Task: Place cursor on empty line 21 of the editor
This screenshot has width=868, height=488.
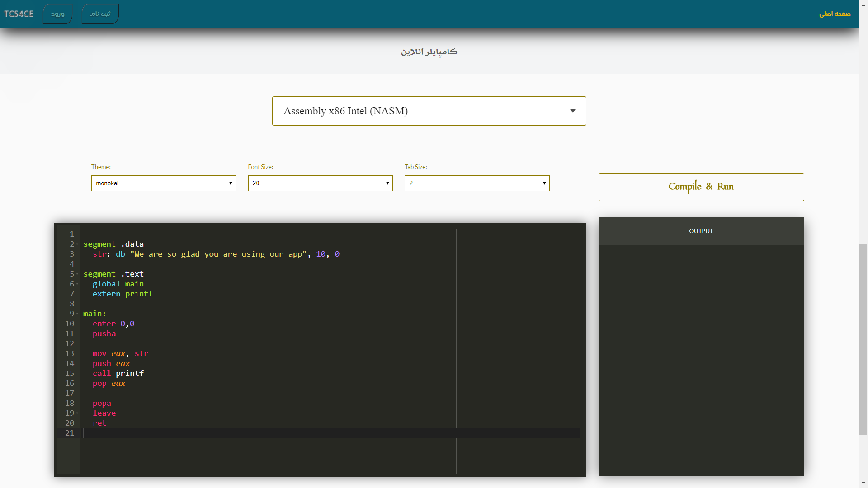Action: 331,433
